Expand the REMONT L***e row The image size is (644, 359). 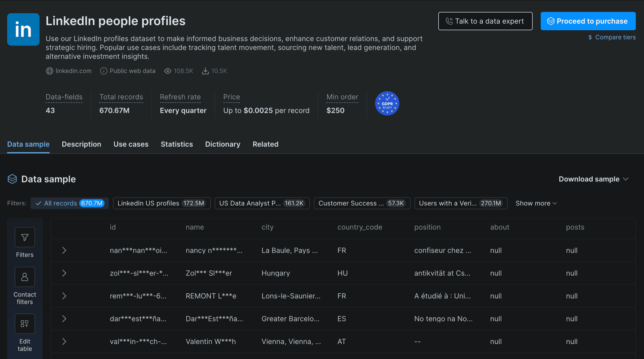(64, 296)
